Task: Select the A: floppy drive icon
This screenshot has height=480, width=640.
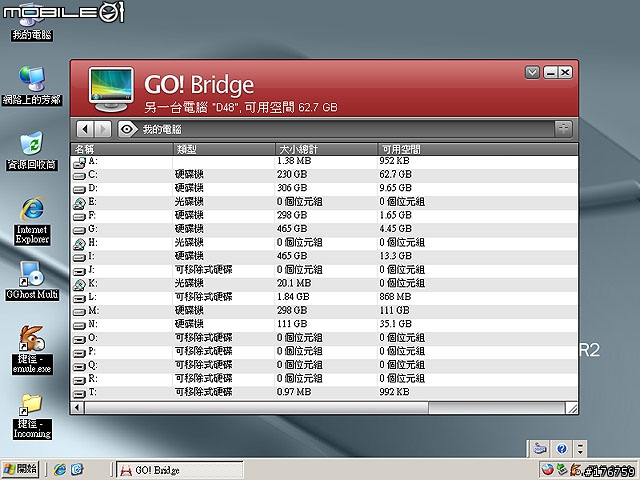Action: [79, 162]
